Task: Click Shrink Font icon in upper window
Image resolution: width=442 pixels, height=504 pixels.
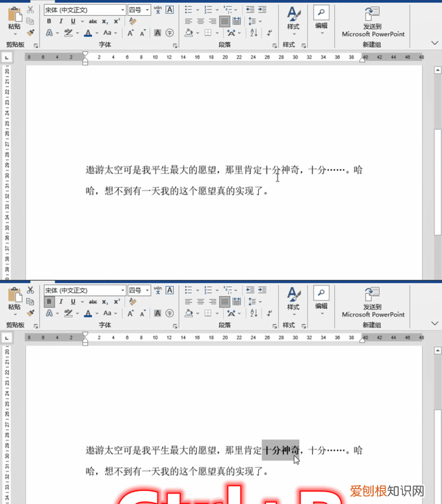Action: [142, 32]
